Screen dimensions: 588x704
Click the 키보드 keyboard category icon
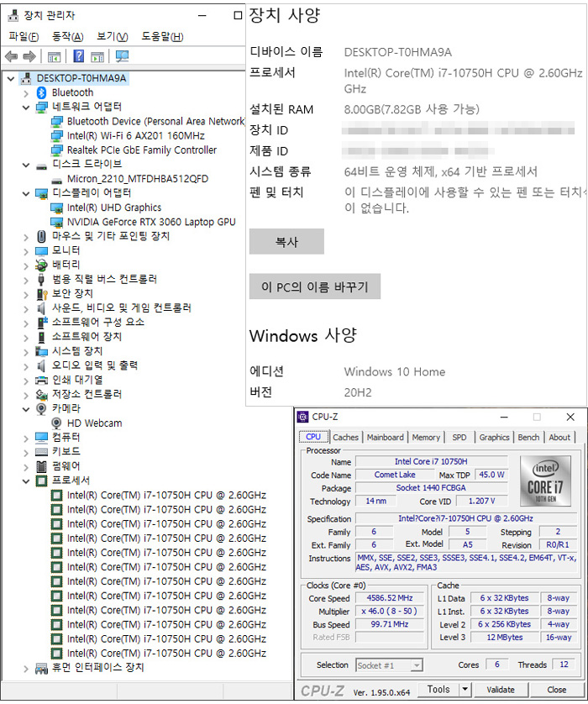tap(41, 452)
